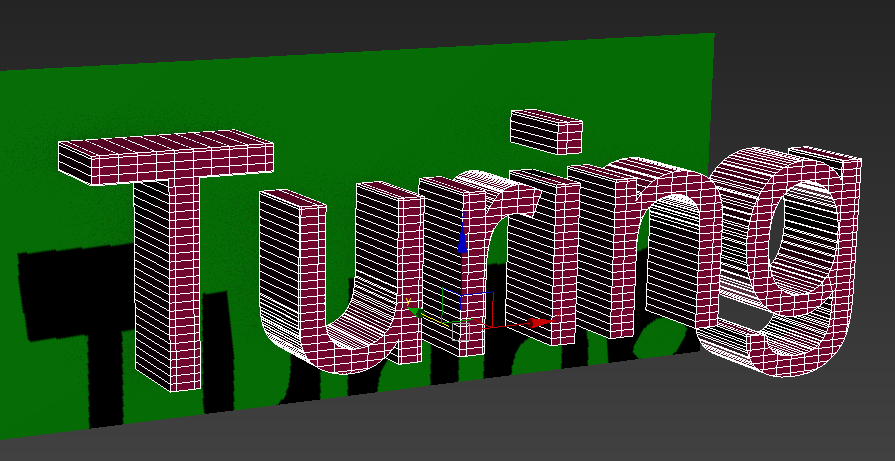Click the floating dot of the letter i
The width and height of the screenshot is (895, 461).
click(x=546, y=131)
